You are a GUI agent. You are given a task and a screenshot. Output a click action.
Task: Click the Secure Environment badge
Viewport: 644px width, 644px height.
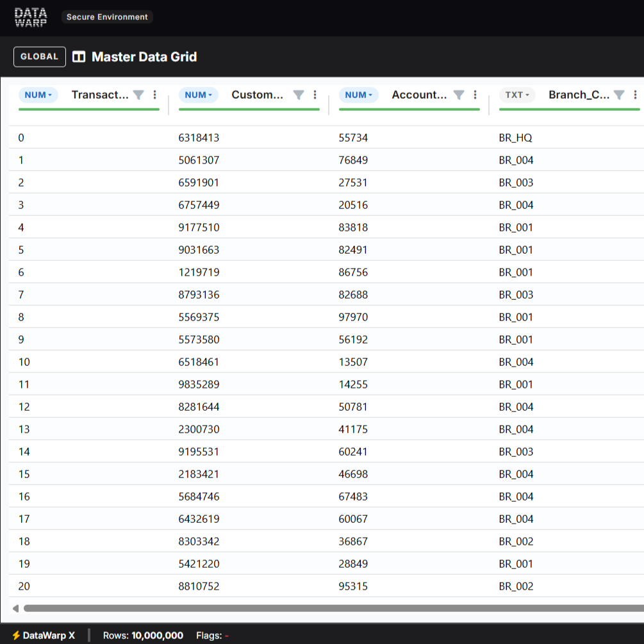tap(107, 17)
